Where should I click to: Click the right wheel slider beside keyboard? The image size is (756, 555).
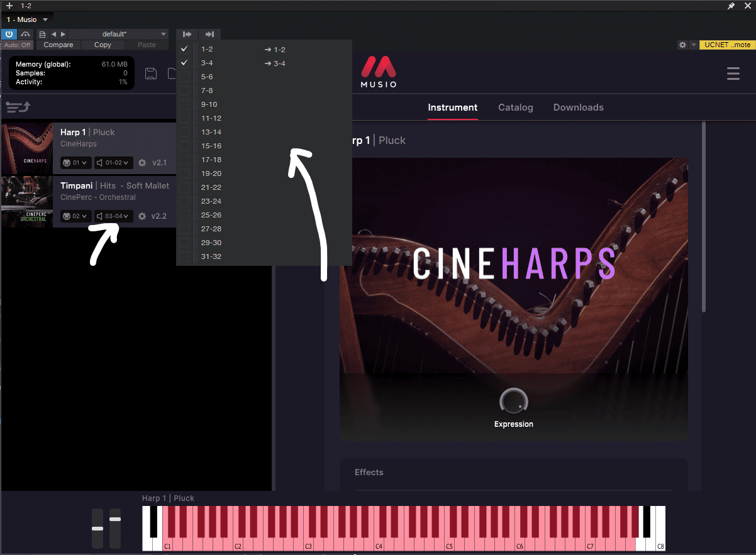(115, 528)
